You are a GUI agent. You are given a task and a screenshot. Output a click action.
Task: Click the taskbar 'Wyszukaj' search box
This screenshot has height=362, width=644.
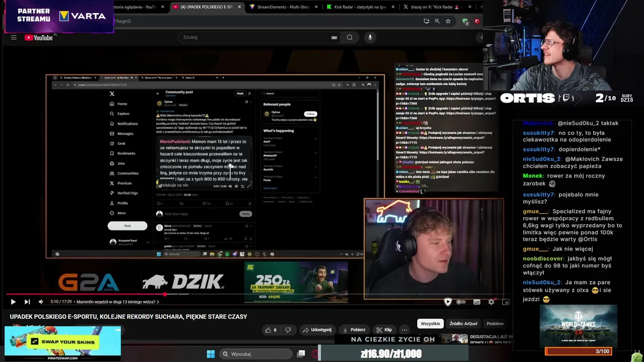tap(255, 354)
